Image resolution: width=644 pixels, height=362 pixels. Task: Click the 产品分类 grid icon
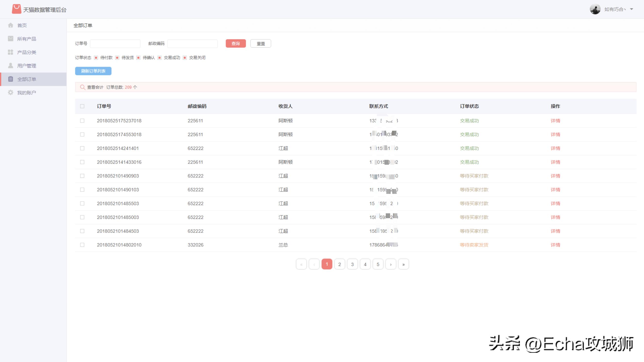pyautogui.click(x=10, y=52)
